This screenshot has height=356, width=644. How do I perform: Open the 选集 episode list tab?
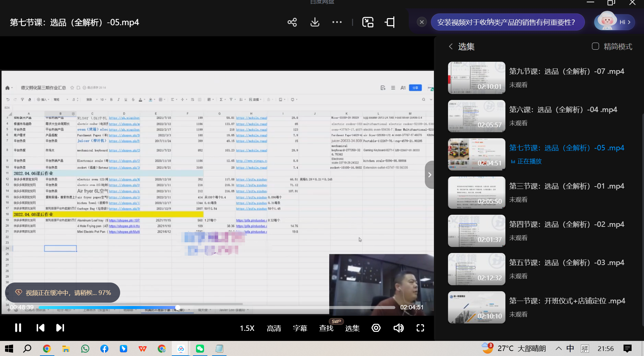coord(352,328)
